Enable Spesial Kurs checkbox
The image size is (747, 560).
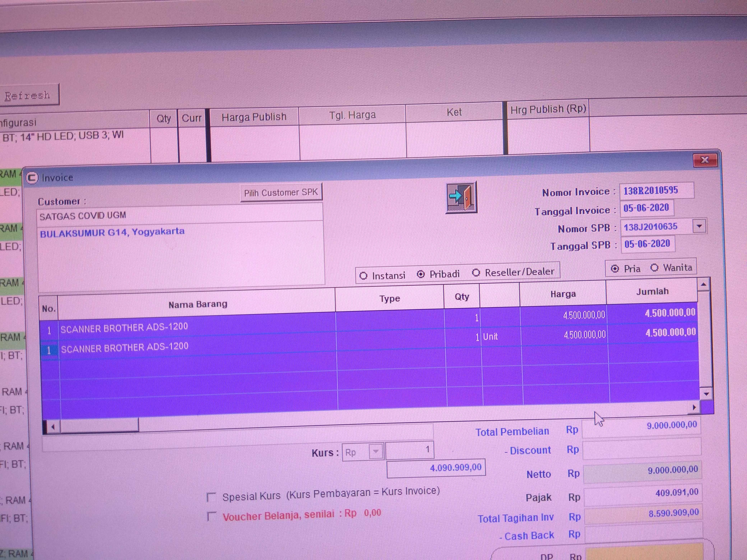point(211,497)
